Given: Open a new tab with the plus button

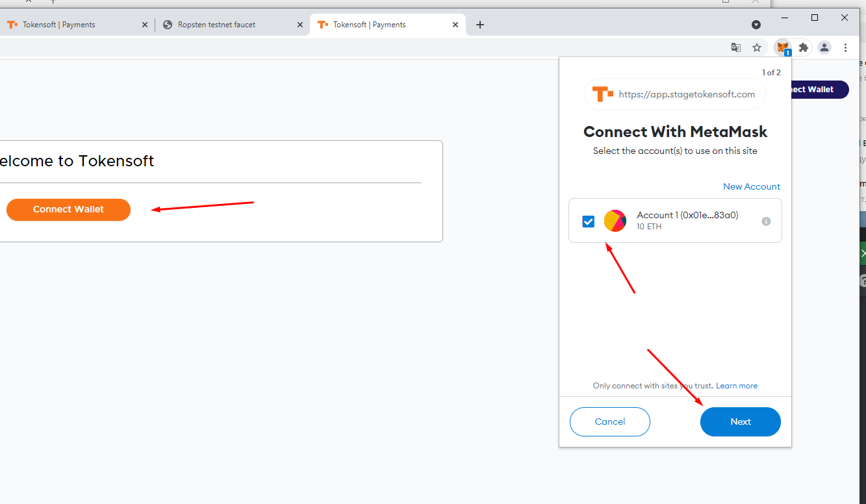Looking at the screenshot, I should 480,25.
